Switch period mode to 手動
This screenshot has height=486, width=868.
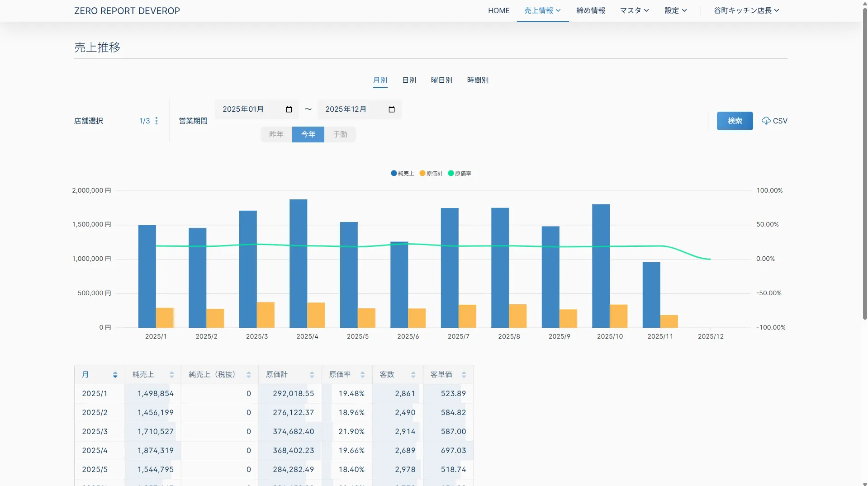[340, 134]
